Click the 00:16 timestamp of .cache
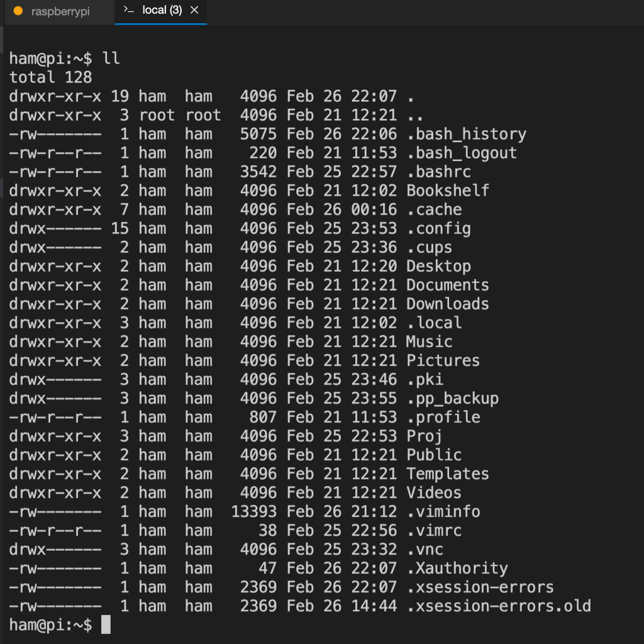 374,210
